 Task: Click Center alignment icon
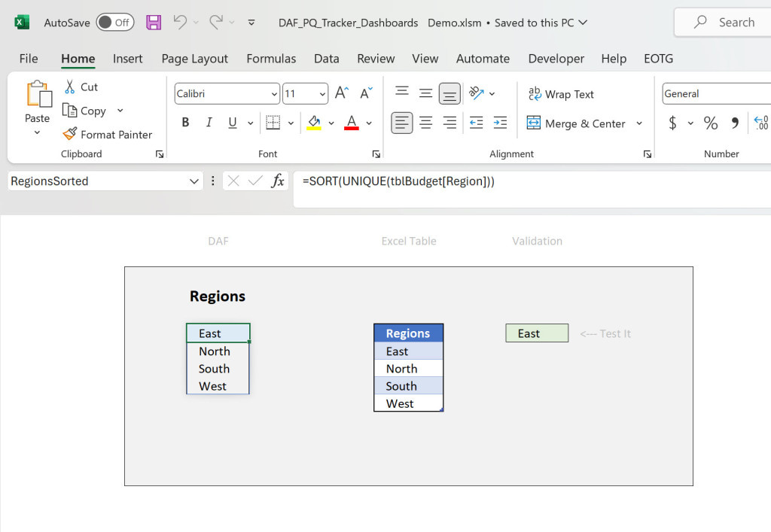pyautogui.click(x=426, y=123)
